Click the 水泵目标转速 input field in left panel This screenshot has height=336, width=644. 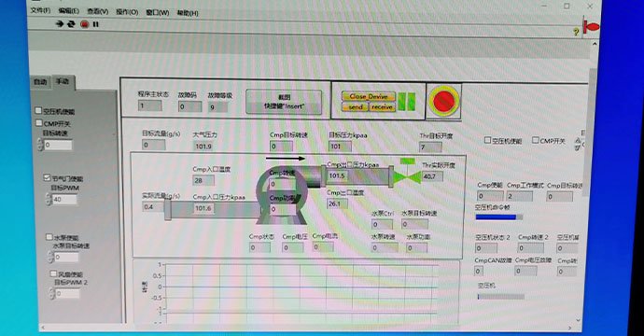[66, 258]
